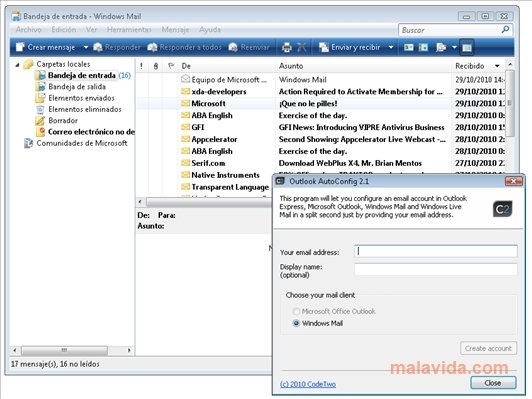Open the (c) 2010 CodeTwo link
Image resolution: width=532 pixels, height=399 pixels.
[308, 384]
